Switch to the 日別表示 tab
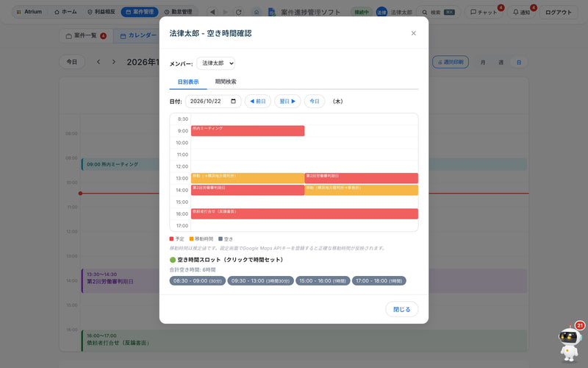 coord(188,82)
